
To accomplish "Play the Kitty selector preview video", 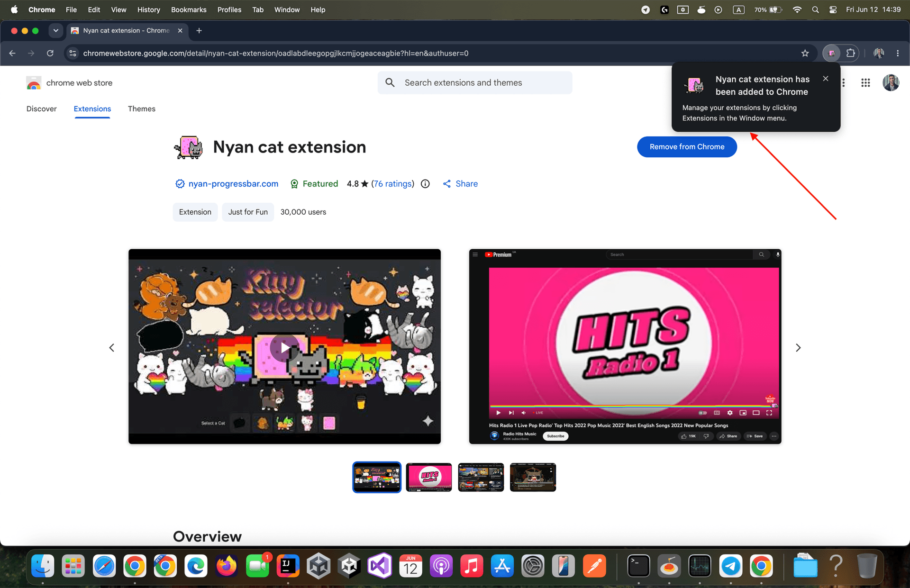I will tap(284, 348).
